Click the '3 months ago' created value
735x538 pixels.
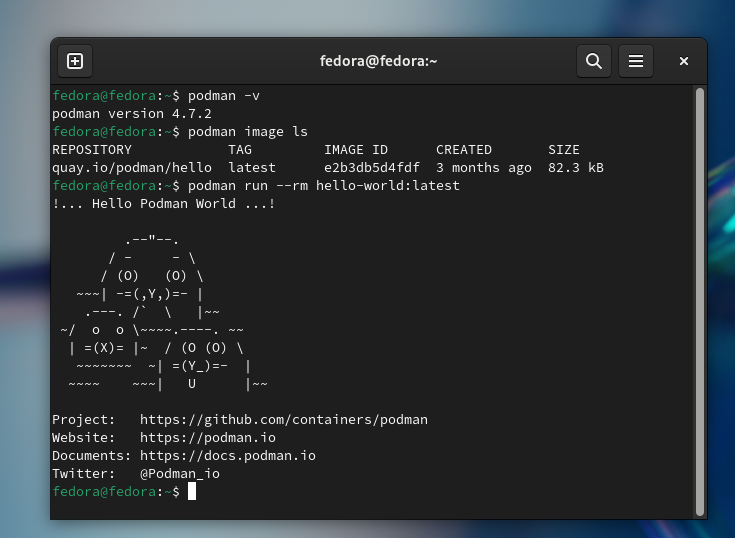pyautogui.click(x=484, y=168)
